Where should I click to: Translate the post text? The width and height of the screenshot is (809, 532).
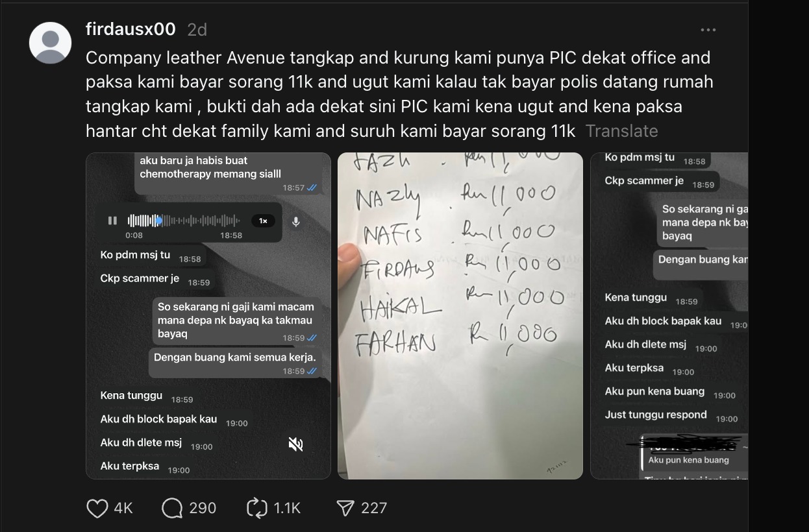click(x=621, y=131)
